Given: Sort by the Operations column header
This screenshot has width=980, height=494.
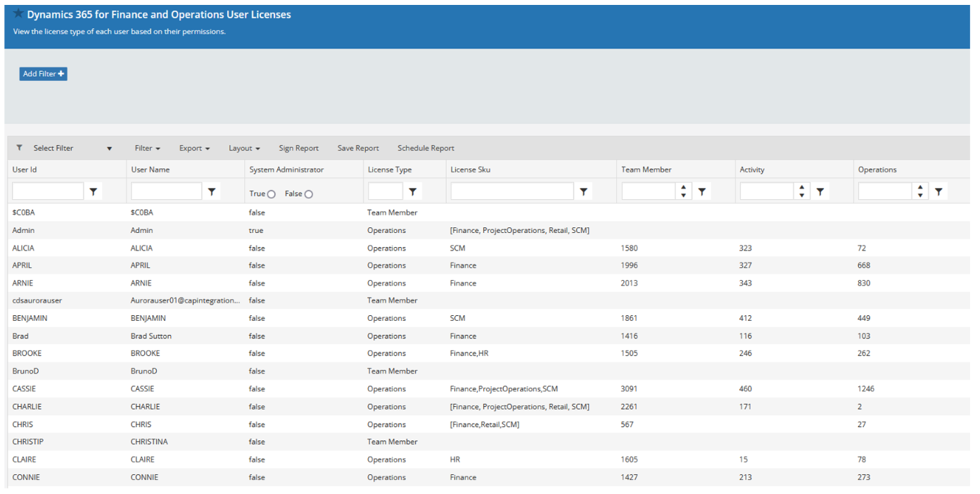Looking at the screenshot, I should click(x=877, y=170).
